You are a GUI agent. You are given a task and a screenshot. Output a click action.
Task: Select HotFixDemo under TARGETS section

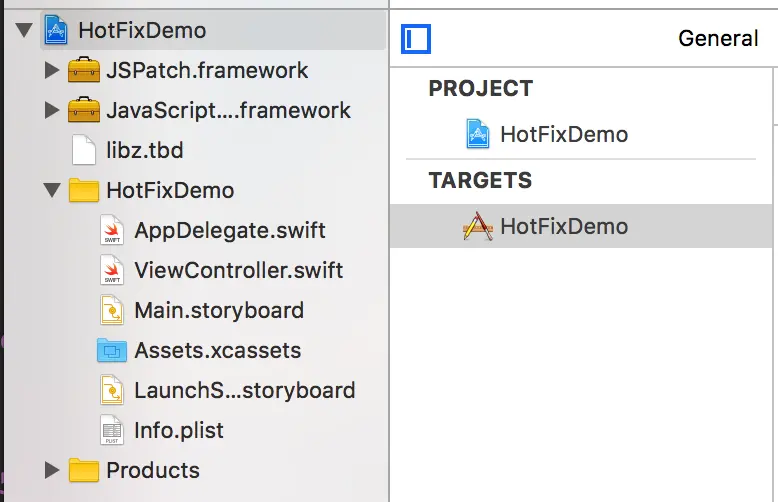[x=563, y=227]
